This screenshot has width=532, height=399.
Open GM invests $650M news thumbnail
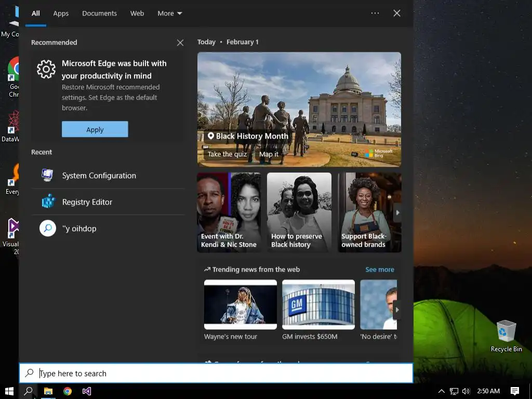point(318,304)
